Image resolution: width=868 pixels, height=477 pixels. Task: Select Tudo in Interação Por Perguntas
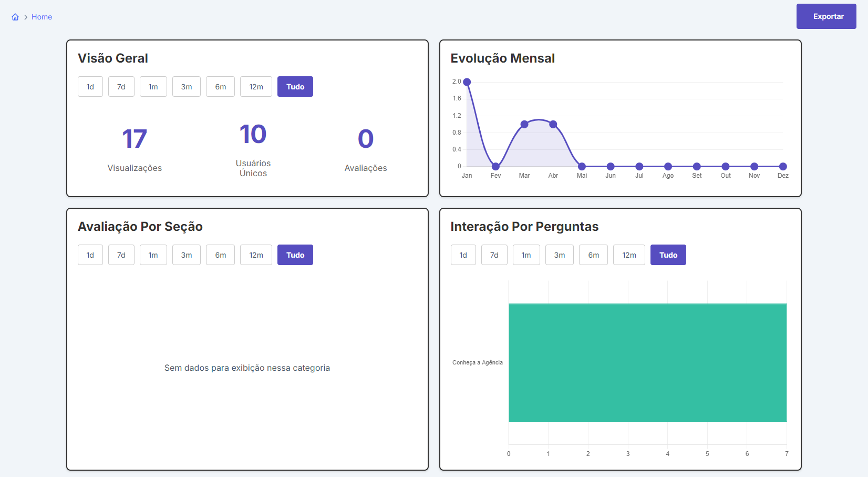(x=668, y=255)
